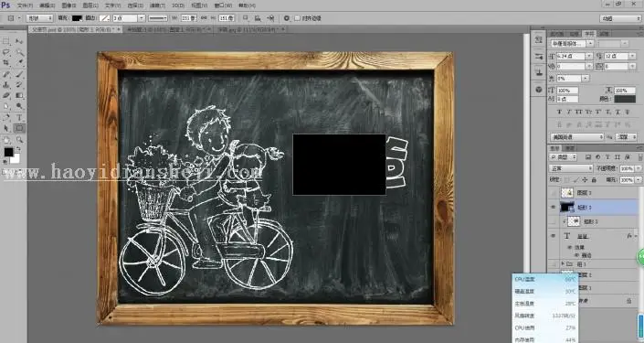Select the Horizontal Type tool
The width and height of the screenshot is (644, 343).
pyautogui.click(x=19, y=117)
